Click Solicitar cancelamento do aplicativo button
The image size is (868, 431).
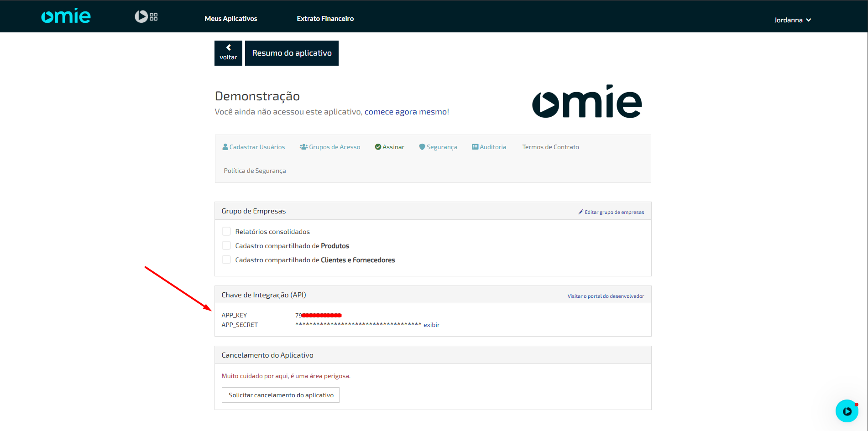tap(281, 395)
